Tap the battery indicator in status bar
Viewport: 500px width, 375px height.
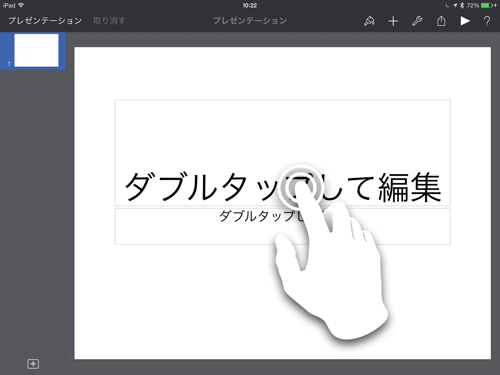(488, 5)
